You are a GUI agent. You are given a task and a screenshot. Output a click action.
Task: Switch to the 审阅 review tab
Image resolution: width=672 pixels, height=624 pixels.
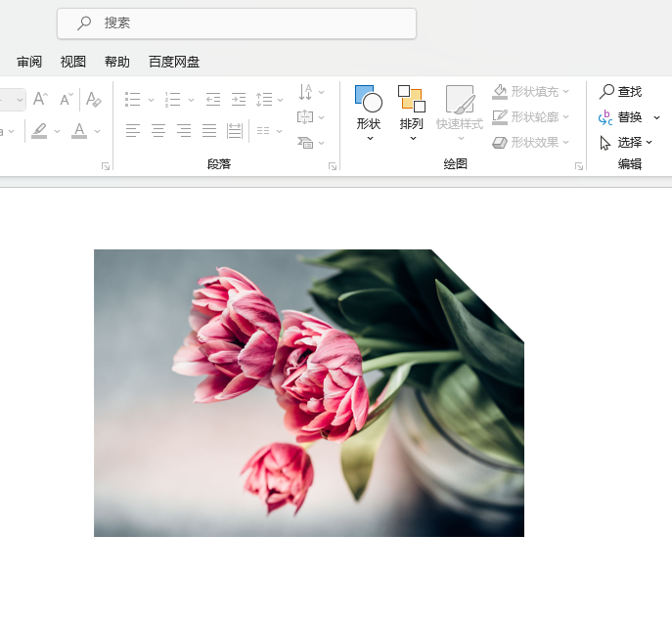[x=29, y=62]
